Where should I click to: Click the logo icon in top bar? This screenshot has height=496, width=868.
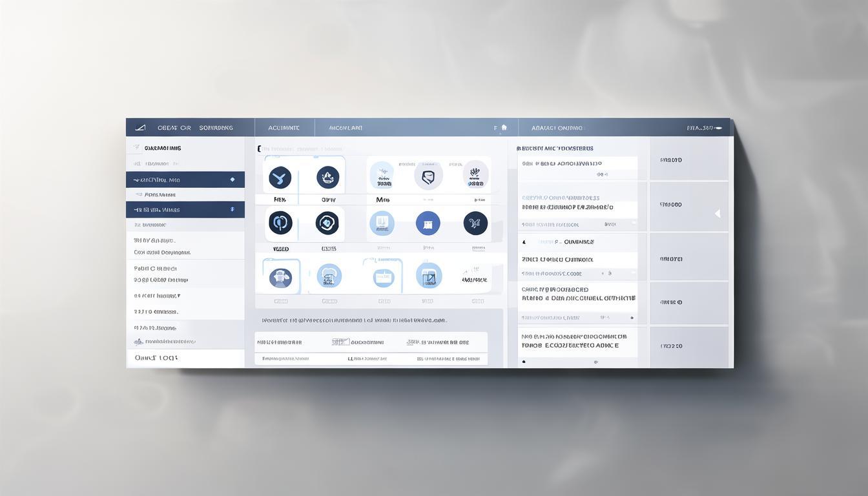click(x=140, y=128)
